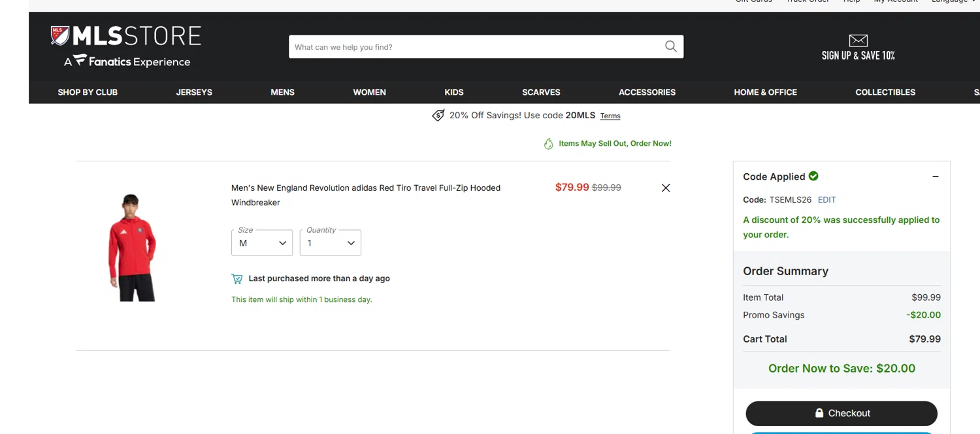Open the Shop By Club menu

[x=88, y=92]
